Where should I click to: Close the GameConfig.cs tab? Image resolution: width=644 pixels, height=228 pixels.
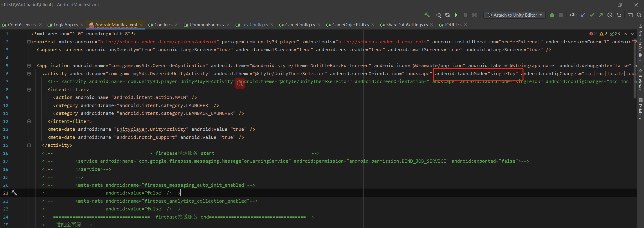pyautogui.click(x=319, y=25)
